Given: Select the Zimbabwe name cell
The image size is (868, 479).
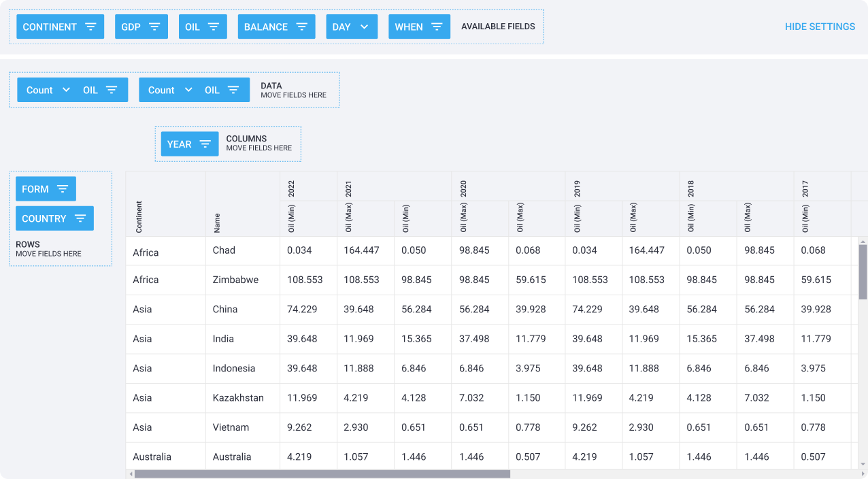Looking at the screenshot, I should [x=235, y=280].
